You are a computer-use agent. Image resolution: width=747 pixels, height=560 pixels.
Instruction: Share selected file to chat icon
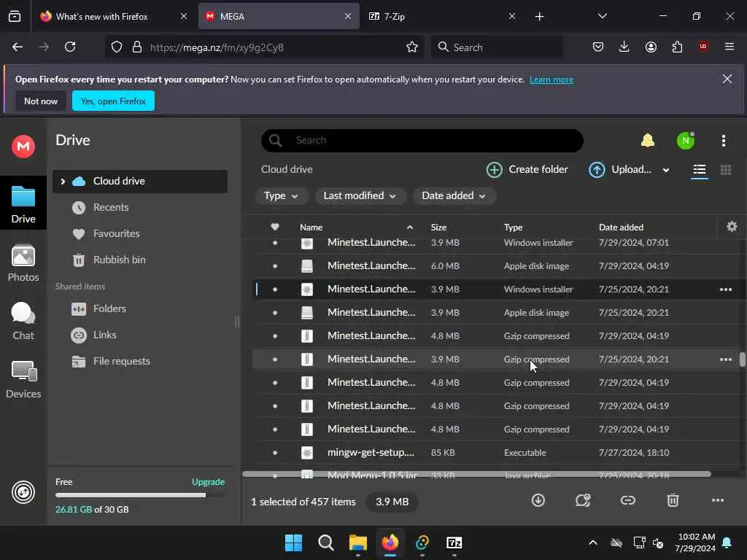pyautogui.click(x=583, y=500)
